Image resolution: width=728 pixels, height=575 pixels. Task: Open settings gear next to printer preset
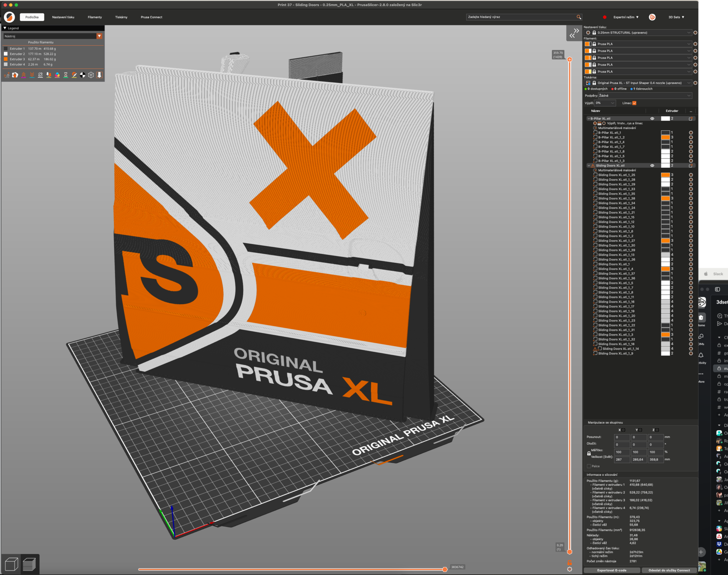(695, 83)
